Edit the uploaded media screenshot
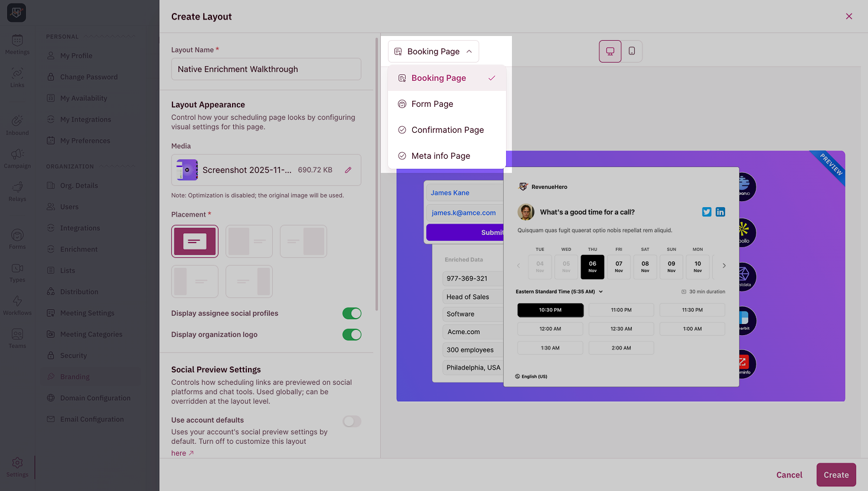The image size is (868, 491). click(348, 169)
